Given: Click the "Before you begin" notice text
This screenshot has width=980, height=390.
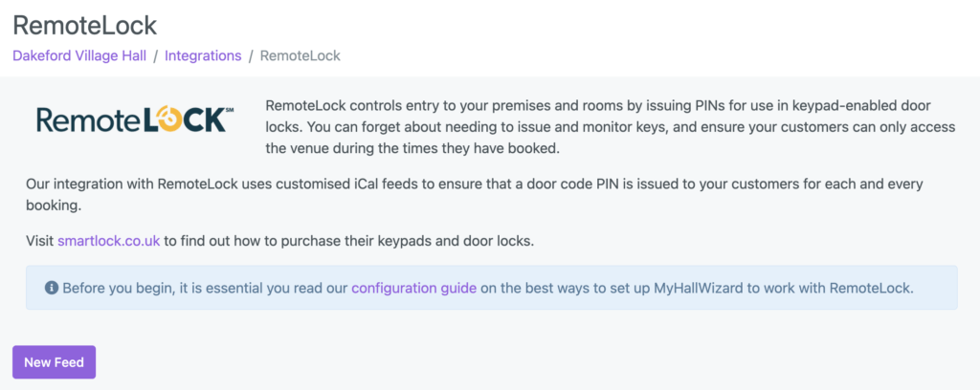Looking at the screenshot, I should pyautogui.click(x=205, y=288).
